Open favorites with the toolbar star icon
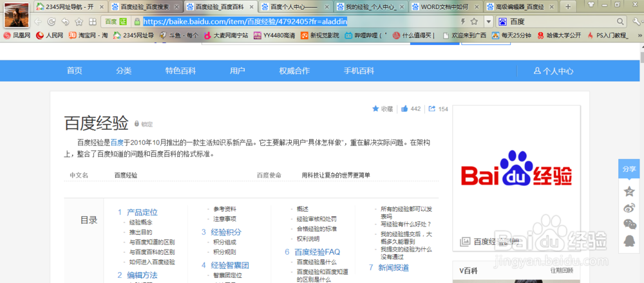 pyautogui.click(x=79, y=22)
